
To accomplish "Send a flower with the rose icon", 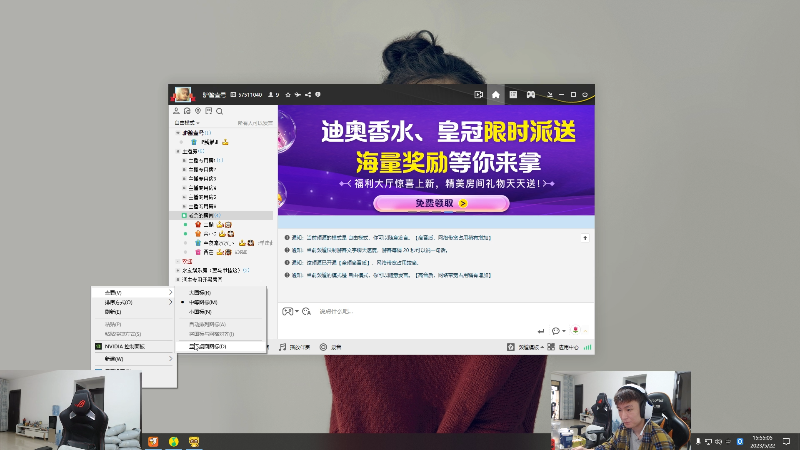I will point(576,330).
